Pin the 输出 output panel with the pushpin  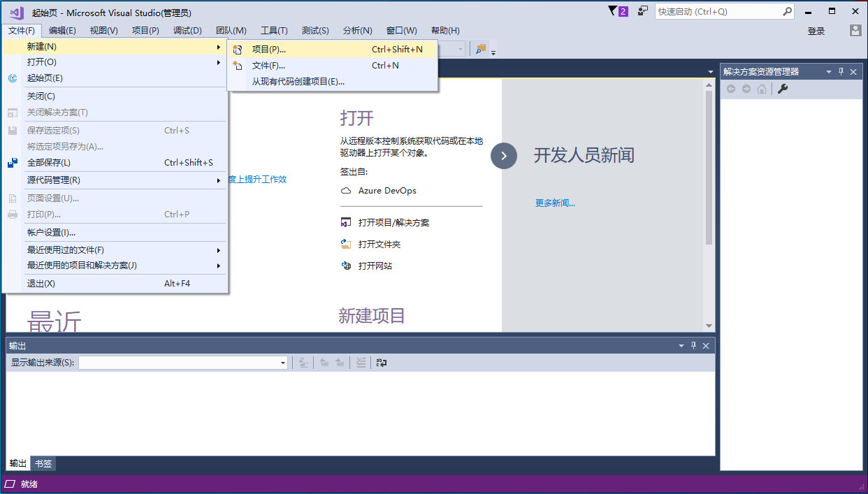(x=693, y=346)
